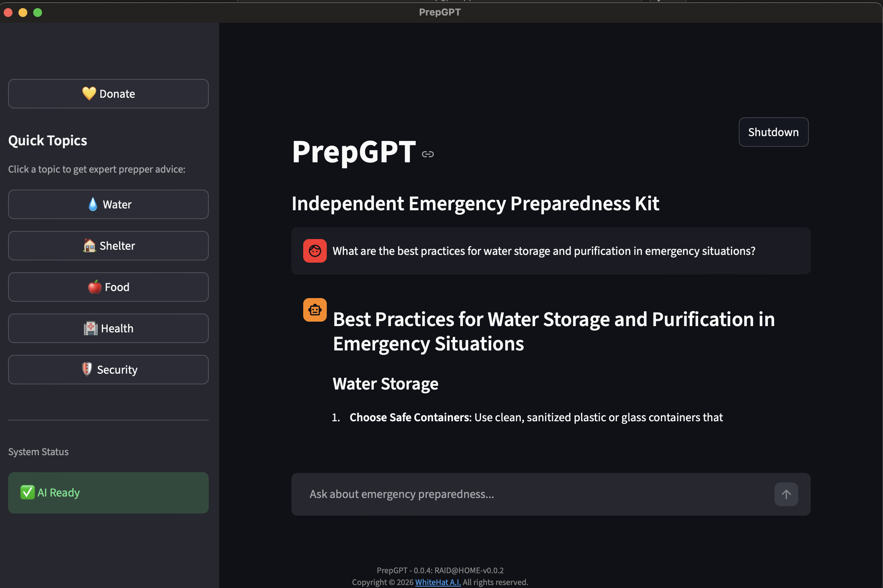
Task: Click the water droplet icon
Action: click(x=93, y=204)
